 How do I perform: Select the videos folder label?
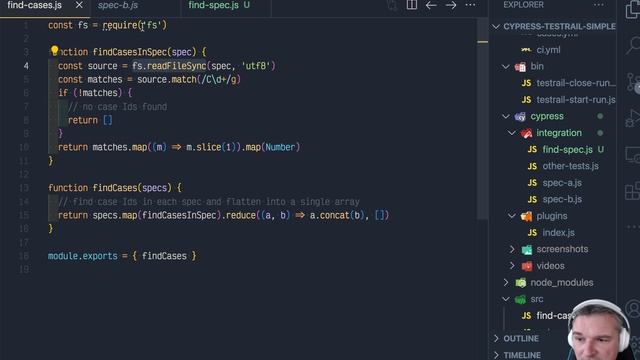[550, 266]
